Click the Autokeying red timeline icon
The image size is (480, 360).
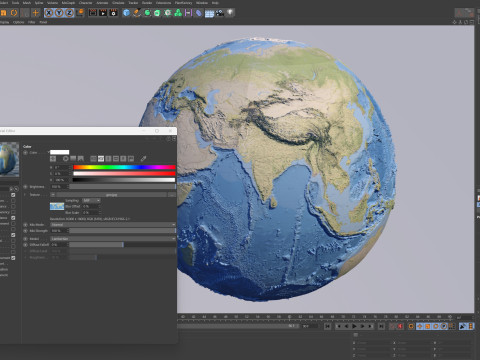tap(400, 326)
